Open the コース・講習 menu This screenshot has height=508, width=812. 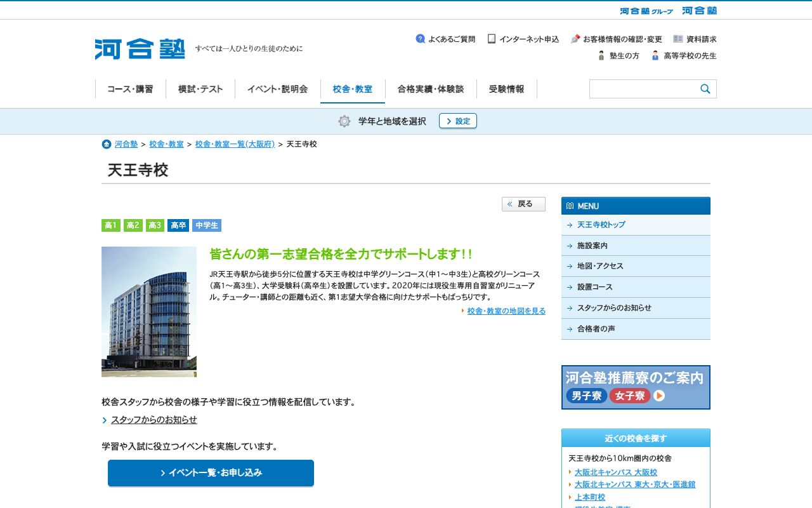130,89
